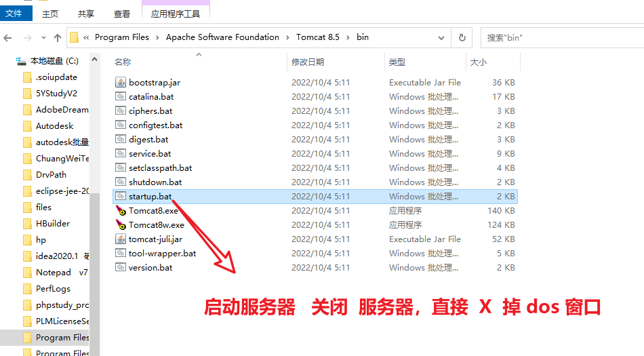Viewport: 644px width, 356px height.
Task: Expand the chevron after Program Files
Action: (x=157, y=37)
